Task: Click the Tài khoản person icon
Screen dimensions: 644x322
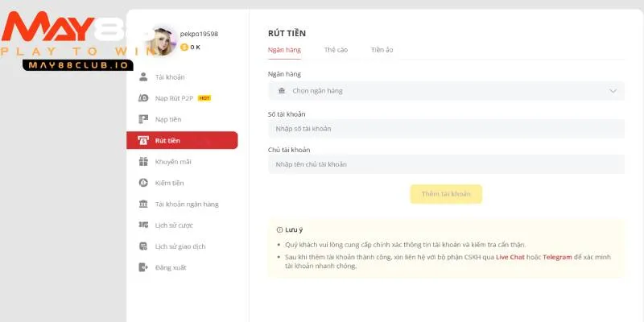Action: (143, 77)
